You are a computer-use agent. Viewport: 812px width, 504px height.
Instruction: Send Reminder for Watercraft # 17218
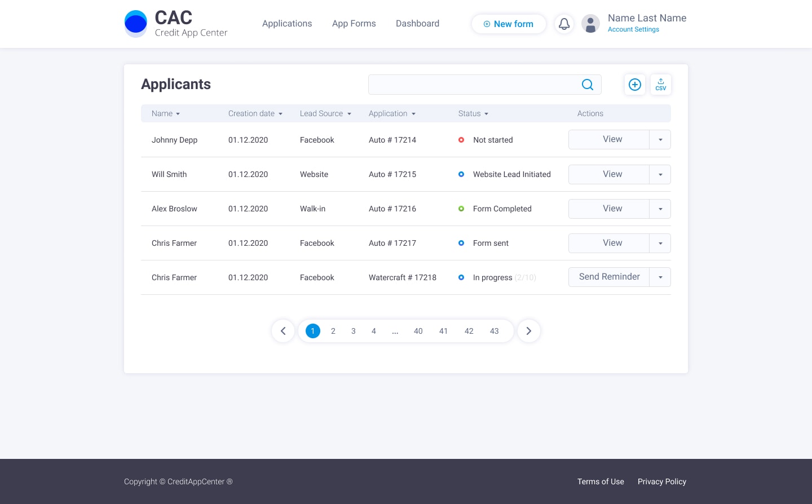609,277
